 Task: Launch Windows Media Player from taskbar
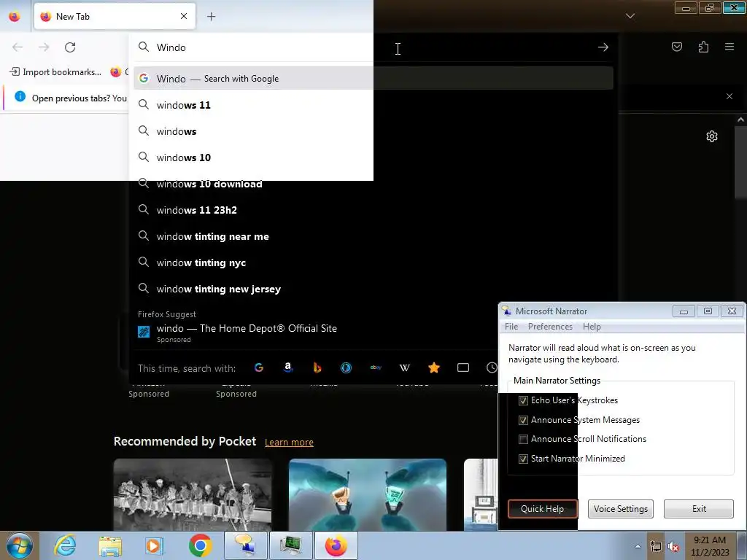coord(155,545)
